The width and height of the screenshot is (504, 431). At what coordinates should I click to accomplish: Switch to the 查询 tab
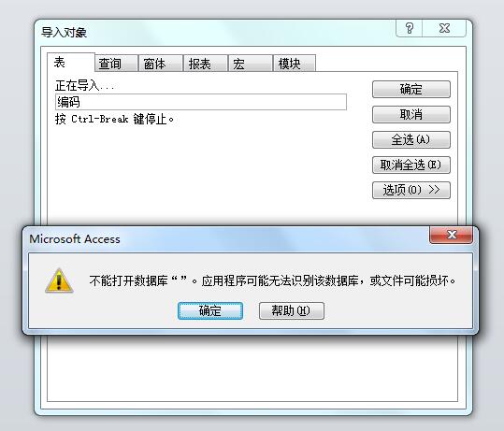[116, 64]
